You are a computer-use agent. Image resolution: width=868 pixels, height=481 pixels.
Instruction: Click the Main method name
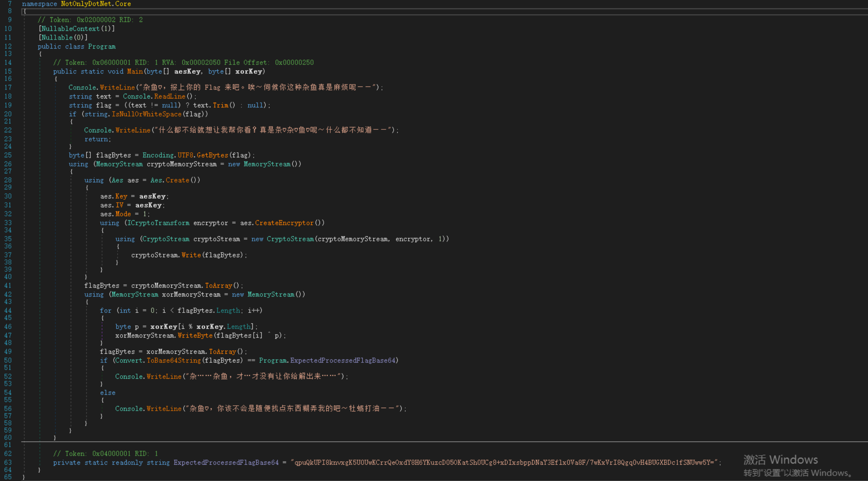click(x=135, y=72)
